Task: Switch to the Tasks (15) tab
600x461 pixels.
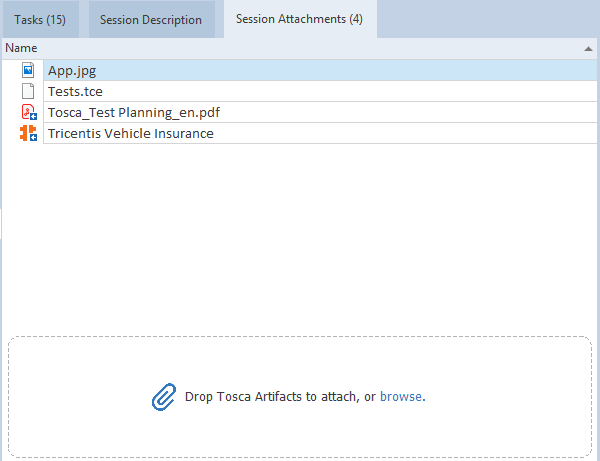Action: tap(40, 20)
